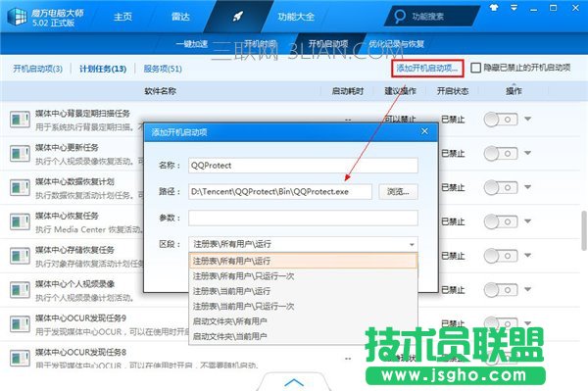
Task: Check 隐藏已禁止的开机启动项 checkbox
Action: [x=475, y=68]
